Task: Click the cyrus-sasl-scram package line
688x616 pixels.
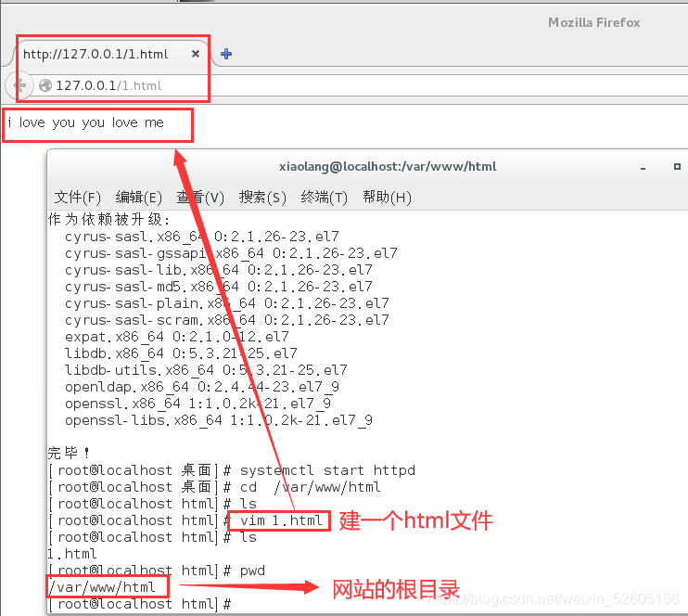Action: pos(227,320)
